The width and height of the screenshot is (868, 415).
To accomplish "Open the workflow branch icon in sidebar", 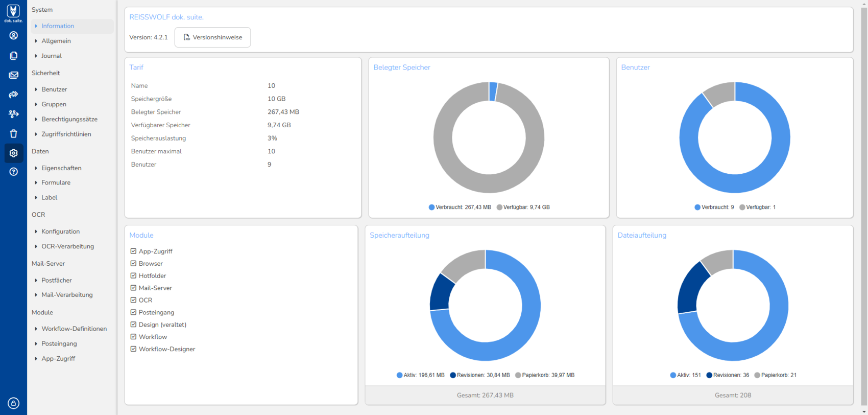I will [13, 114].
